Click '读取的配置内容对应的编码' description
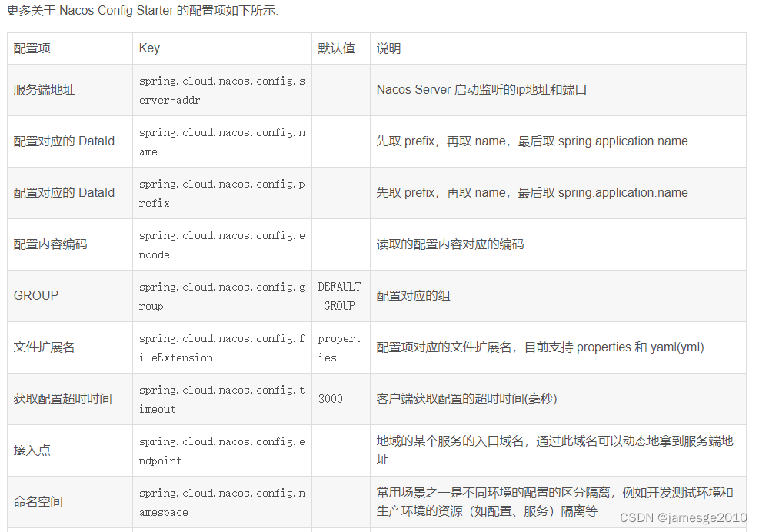The height and width of the screenshot is (532, 759). coord(450,244)
